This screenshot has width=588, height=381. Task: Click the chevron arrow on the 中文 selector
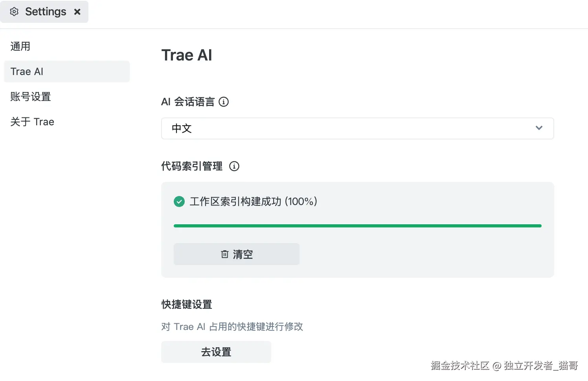tap(539, 128)
